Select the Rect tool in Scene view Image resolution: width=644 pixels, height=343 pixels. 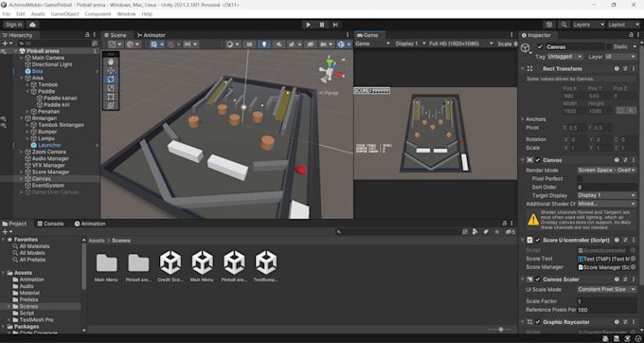click(111, 97)
